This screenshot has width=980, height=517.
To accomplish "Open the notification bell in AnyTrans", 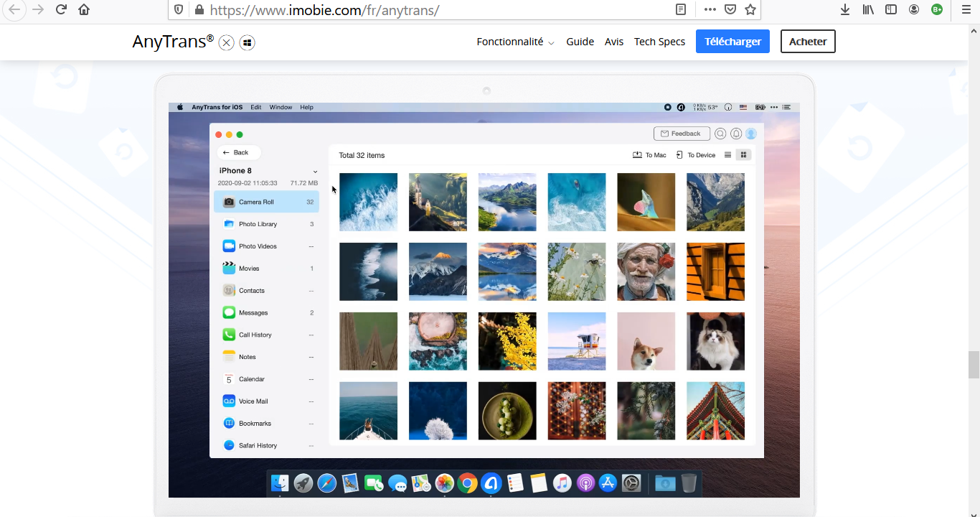I will point(736,134).
